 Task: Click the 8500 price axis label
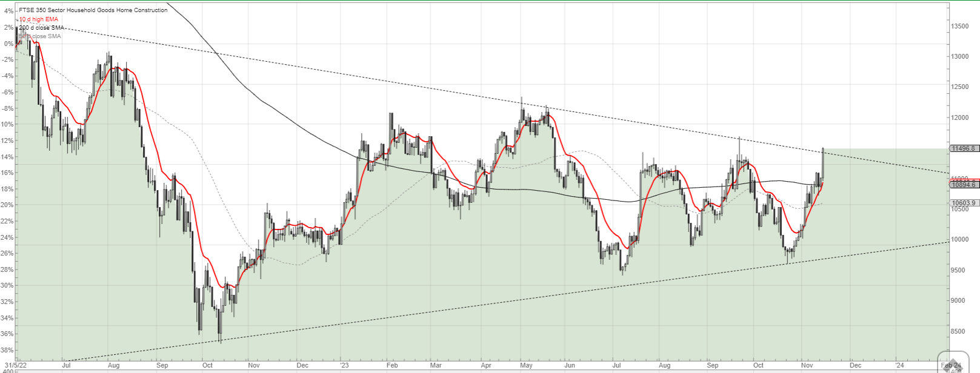pos(958,331)
